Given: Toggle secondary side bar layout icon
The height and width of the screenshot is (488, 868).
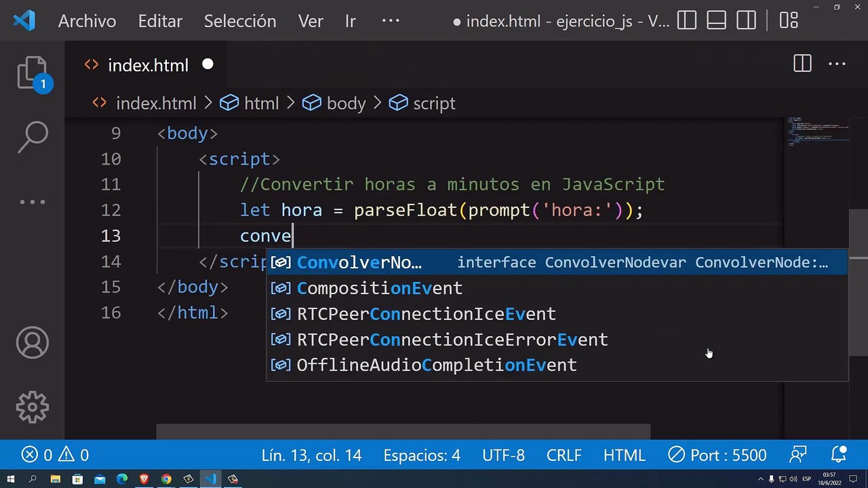Looking at the screenshot, I should pos(747,21).
